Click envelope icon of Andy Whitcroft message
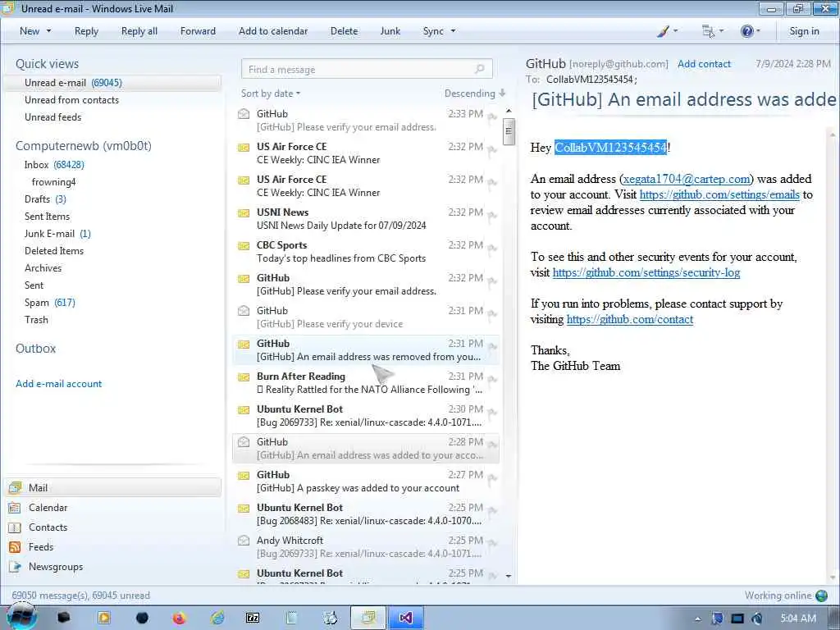This screenshot has width=840, height=630. (244, 541)
